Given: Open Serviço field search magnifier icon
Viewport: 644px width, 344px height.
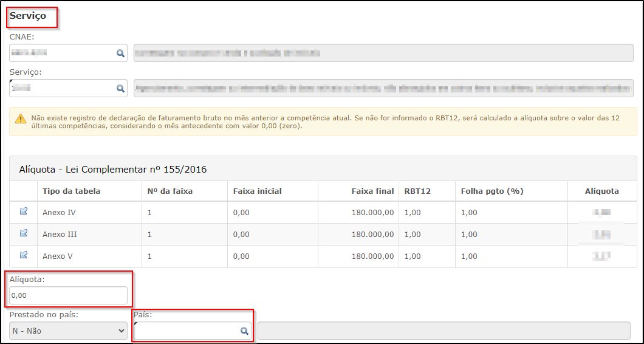Looking at the screenshot, I should point(120,88).
